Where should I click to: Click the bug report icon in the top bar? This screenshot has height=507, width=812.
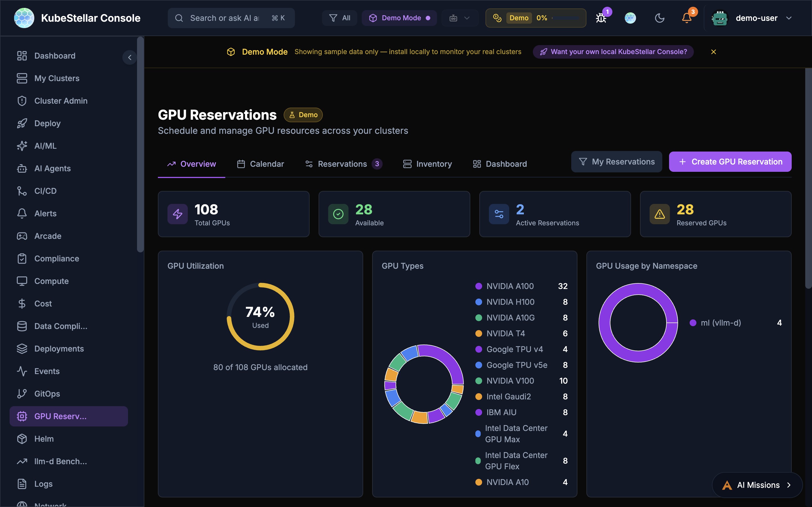point(600,18)
